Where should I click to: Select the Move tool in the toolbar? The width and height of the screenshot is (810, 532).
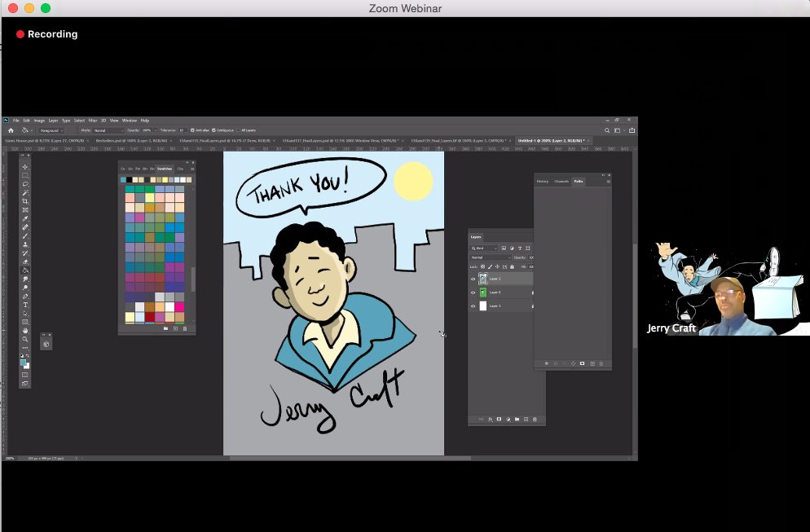click(24, 167)
